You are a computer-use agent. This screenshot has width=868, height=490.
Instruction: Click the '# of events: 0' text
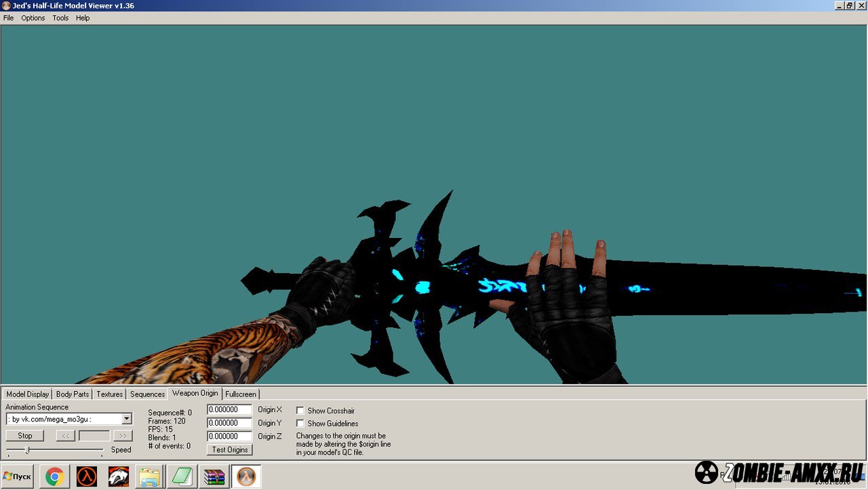[x=170, y=446]
